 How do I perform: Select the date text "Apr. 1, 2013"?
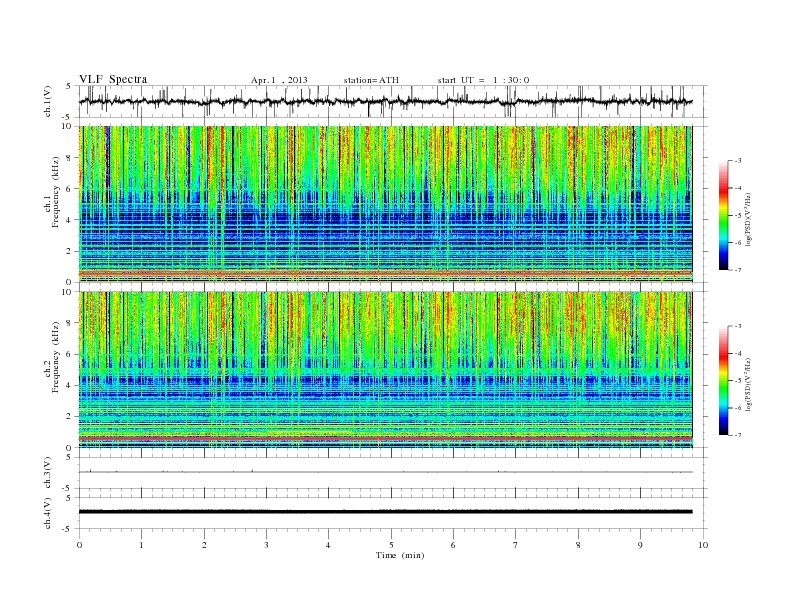point(279,80)
